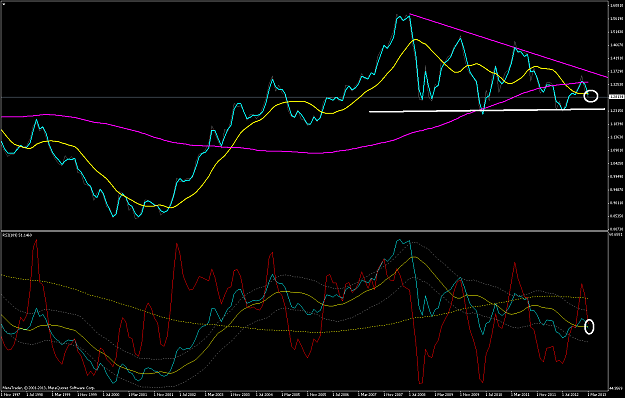Click the RSI indicator label in lower pane

coord(18,235)
